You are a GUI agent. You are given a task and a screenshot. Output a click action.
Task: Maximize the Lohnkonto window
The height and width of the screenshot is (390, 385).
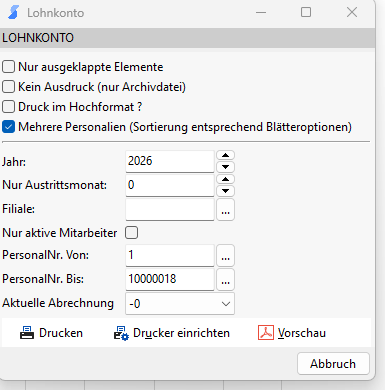[306, 12]
